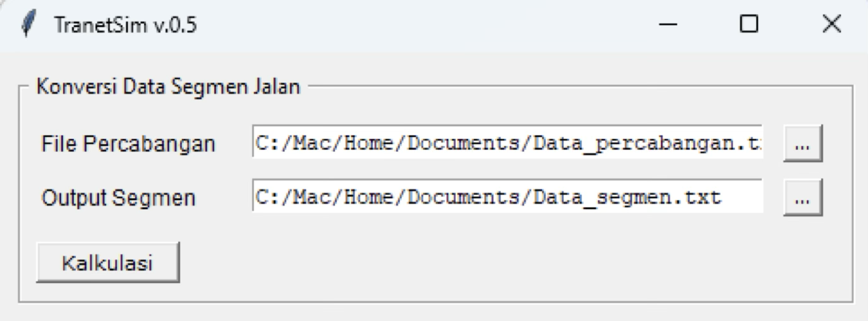
Task: Open file browser for File Percabangan
Action: pos(804,145)
